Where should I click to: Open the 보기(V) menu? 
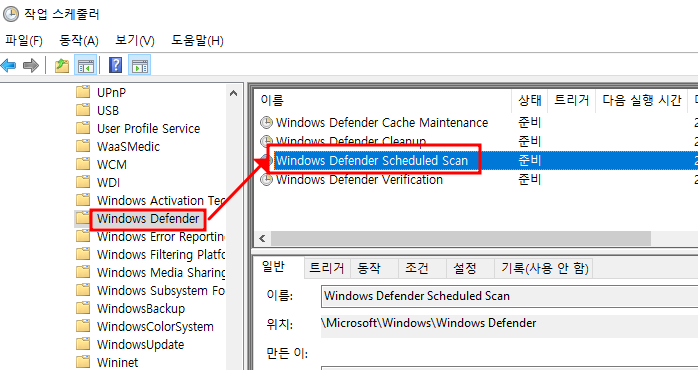(134, 41)
